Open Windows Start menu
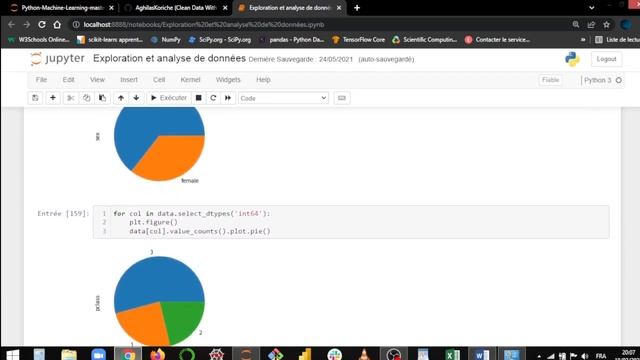 [13, 354]
